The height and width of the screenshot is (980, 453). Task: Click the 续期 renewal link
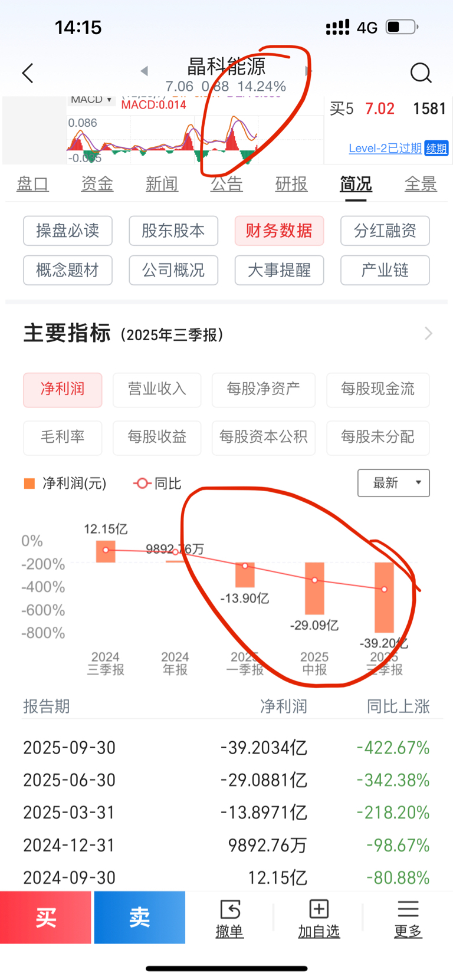click(x=436, y=148)
